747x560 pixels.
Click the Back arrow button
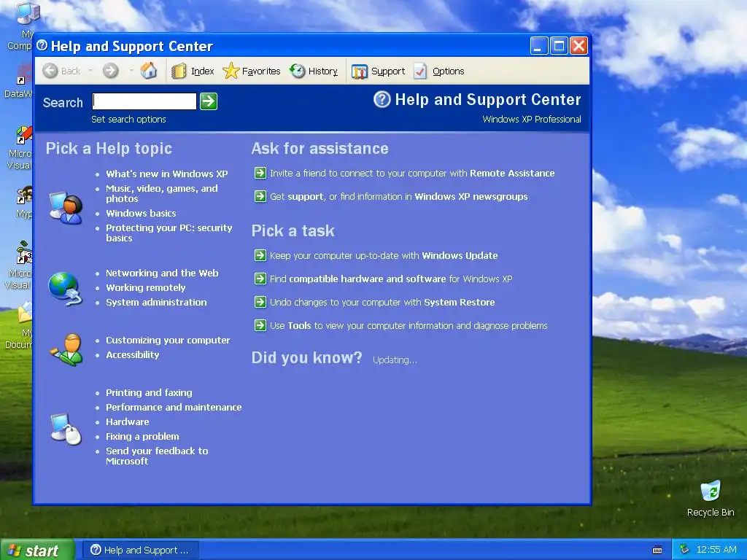point(50,71)
